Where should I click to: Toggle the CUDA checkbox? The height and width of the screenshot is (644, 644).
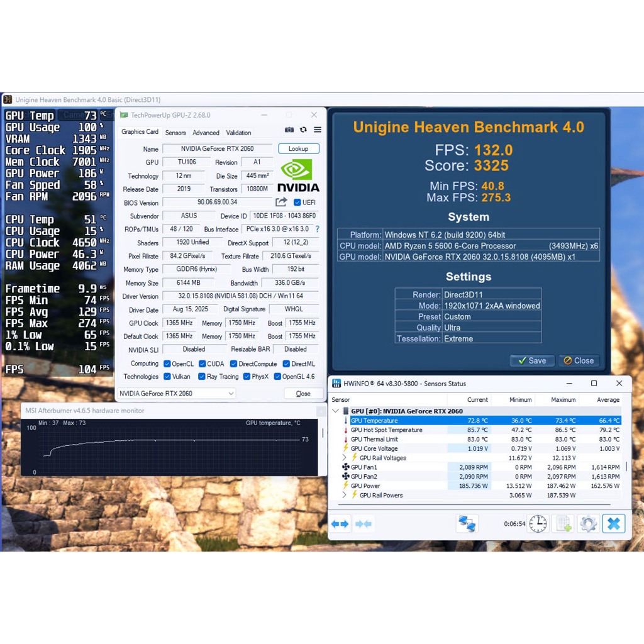point(202,364)
